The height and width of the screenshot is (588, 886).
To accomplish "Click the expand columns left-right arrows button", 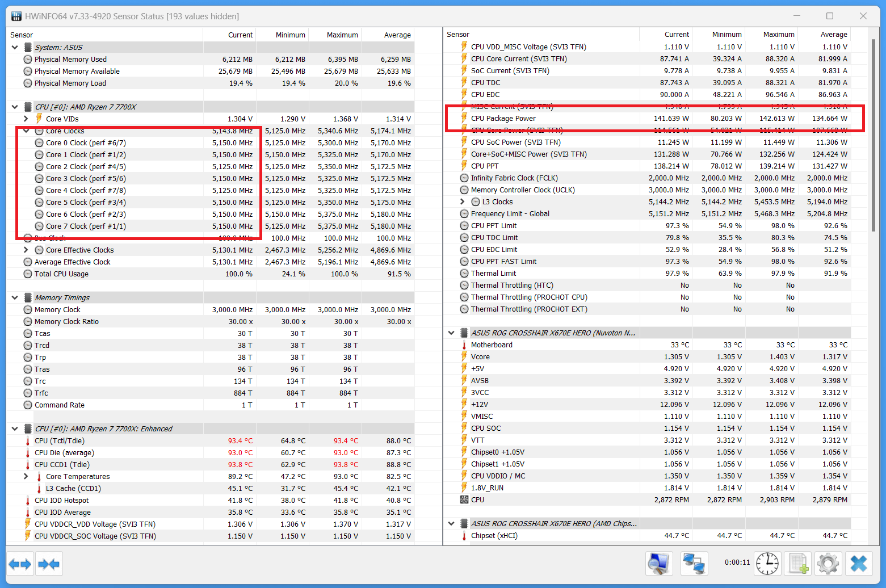I will pyautogui.click(x=20, y=564).
